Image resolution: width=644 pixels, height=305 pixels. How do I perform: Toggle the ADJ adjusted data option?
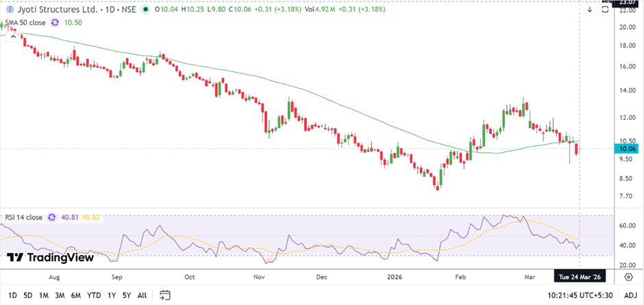[630, 295]
